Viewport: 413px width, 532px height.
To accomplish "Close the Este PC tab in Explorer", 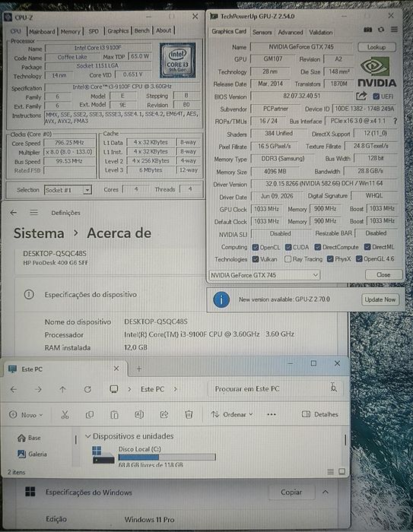I will point(116,369).
